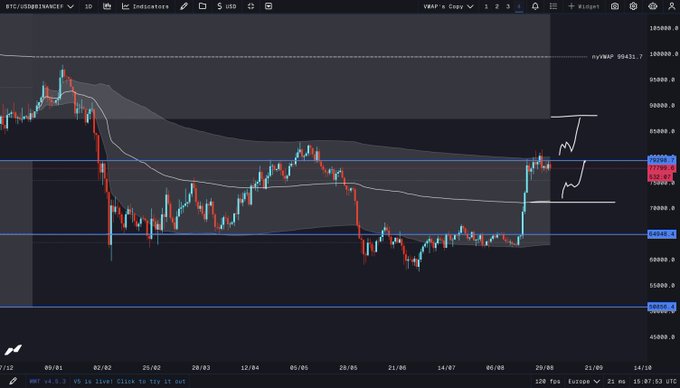The height and width of the screenshot is (388, 680).
Task: Switch to layout tab 3
Action: [508, 7]
